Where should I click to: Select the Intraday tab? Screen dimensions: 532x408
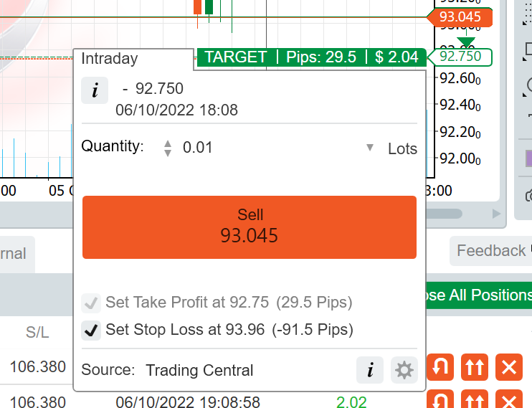tap(110, 58)
